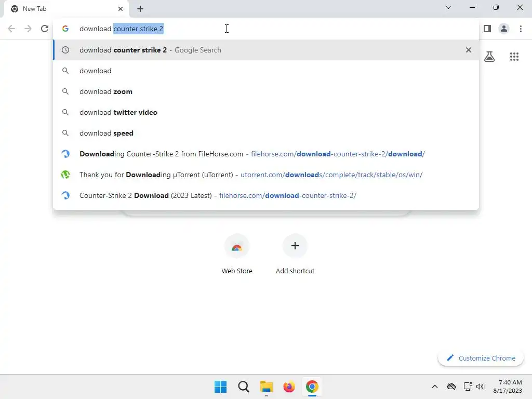Launch Firefox from the taskbar
532x399 pixels.
click(x=289, y=387)
